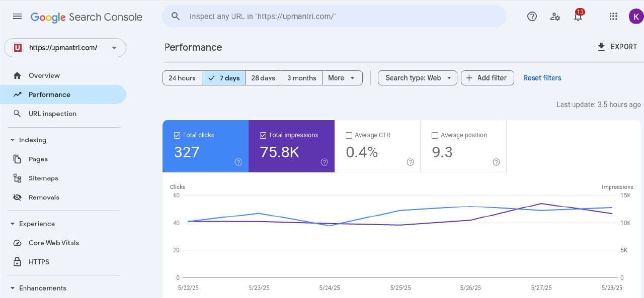The width and height of the screenshot is (644, 298).
Task: Click the plus icon on Add filter
Action: (469, 78)
